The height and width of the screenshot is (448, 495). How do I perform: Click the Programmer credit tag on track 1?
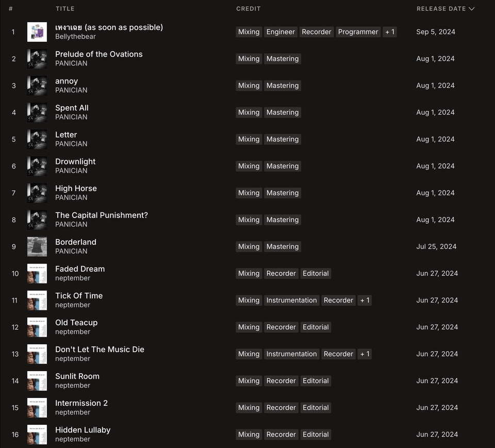click(358, 32)
